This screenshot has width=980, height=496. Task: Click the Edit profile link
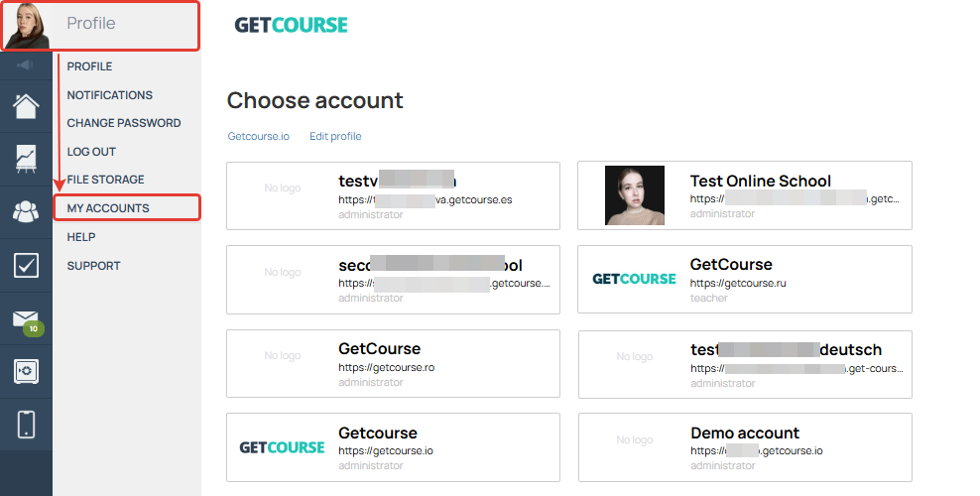click(335, 136)
